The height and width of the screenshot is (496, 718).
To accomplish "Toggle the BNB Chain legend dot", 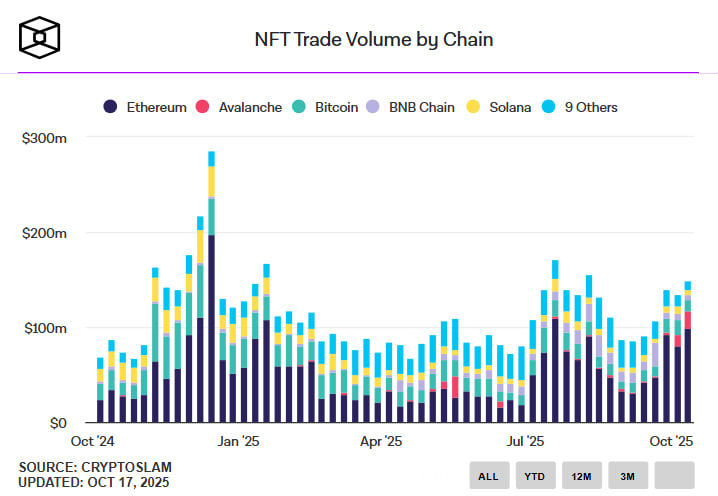I will tap(373, 107).
